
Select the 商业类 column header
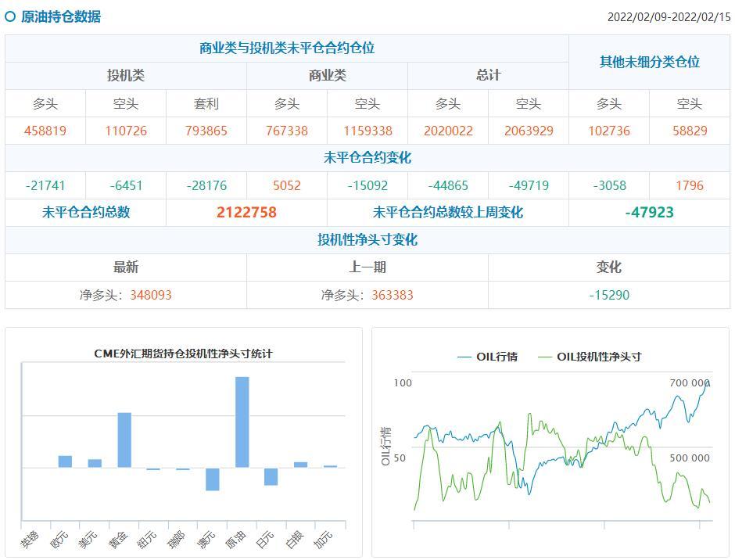327,76
